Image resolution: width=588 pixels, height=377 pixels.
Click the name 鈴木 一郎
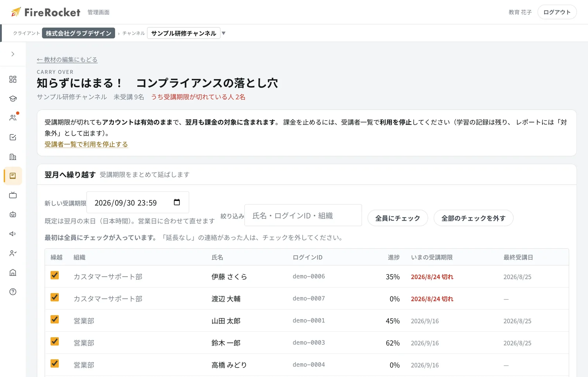click(226, 343)
